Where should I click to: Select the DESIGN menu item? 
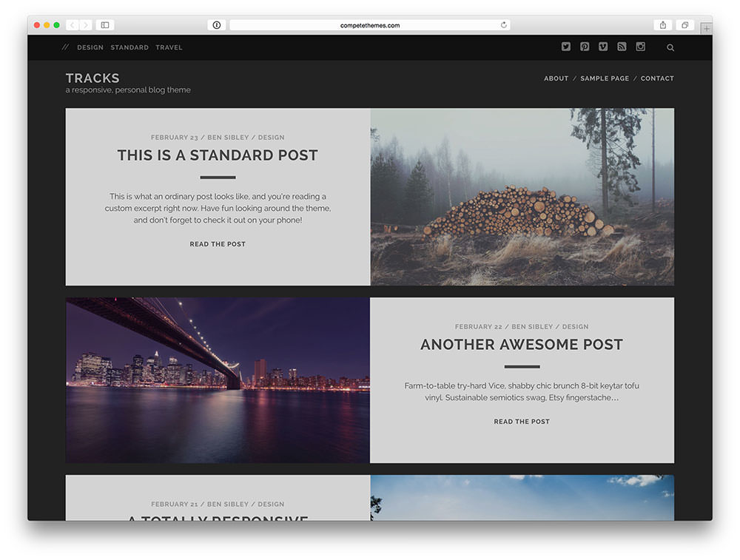90,47
